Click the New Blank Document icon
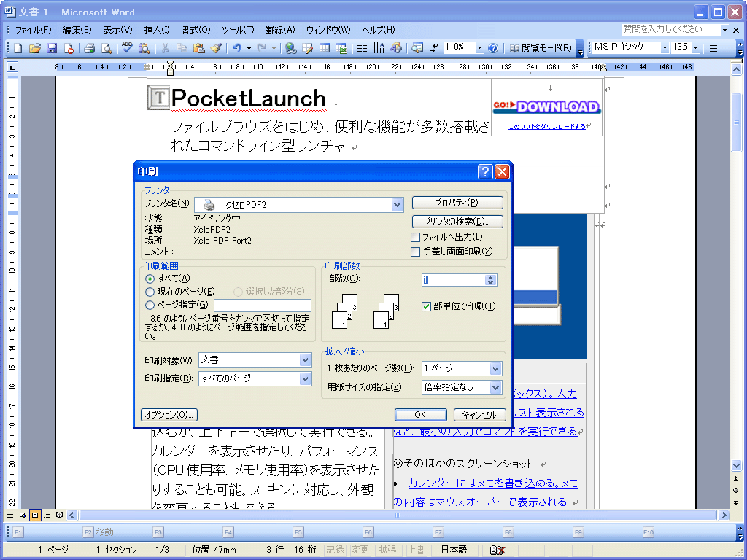747x560 pixels. click(18, 48)
